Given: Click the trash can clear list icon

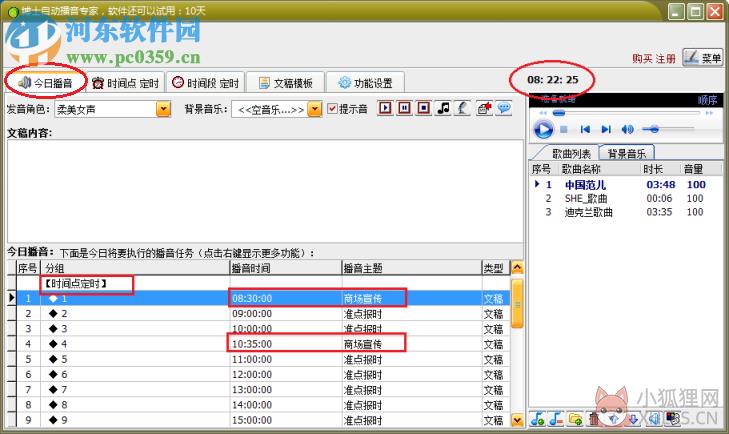Looking at the screenshot, I should coord(594,419).
